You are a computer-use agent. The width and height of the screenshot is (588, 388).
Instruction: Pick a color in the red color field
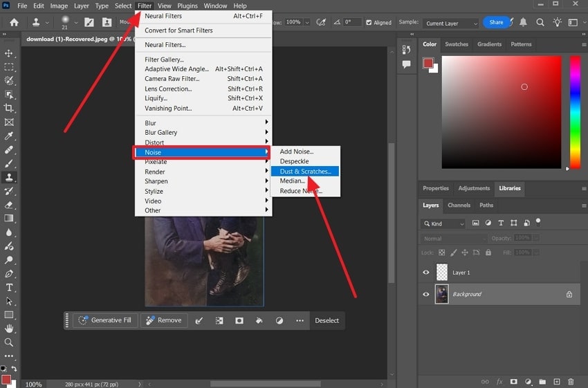[x=502, y=113]
